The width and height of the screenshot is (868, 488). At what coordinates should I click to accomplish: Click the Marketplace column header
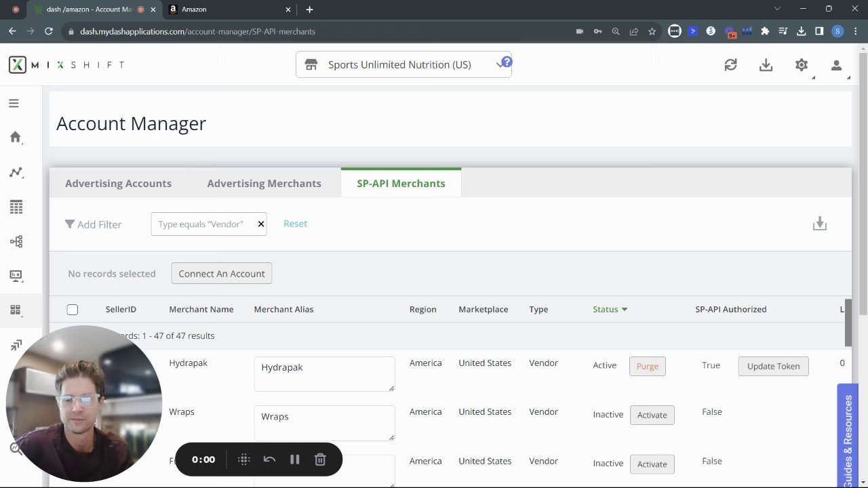[484, 309]
